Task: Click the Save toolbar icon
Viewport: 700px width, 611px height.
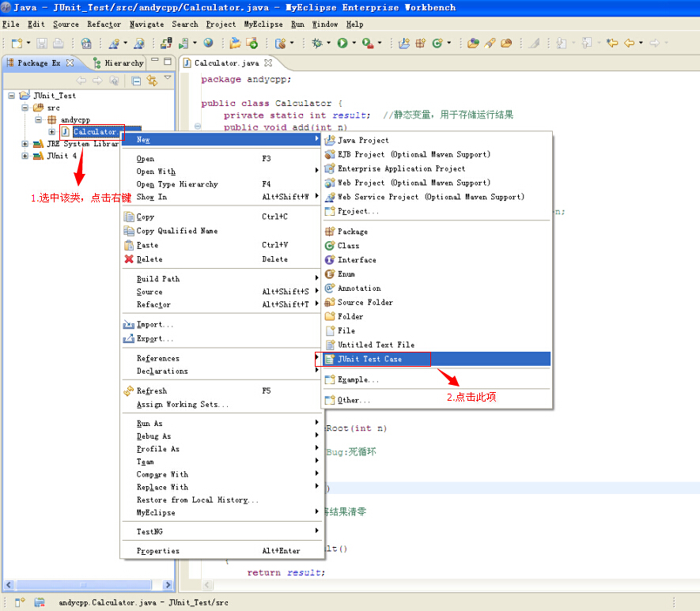Action: click(x=42, y=43)
